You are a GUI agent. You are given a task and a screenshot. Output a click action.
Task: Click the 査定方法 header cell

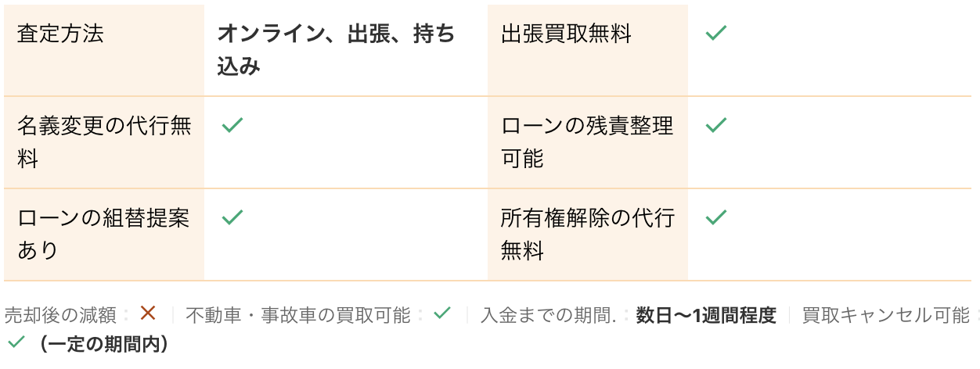click(x=60, y=34)
